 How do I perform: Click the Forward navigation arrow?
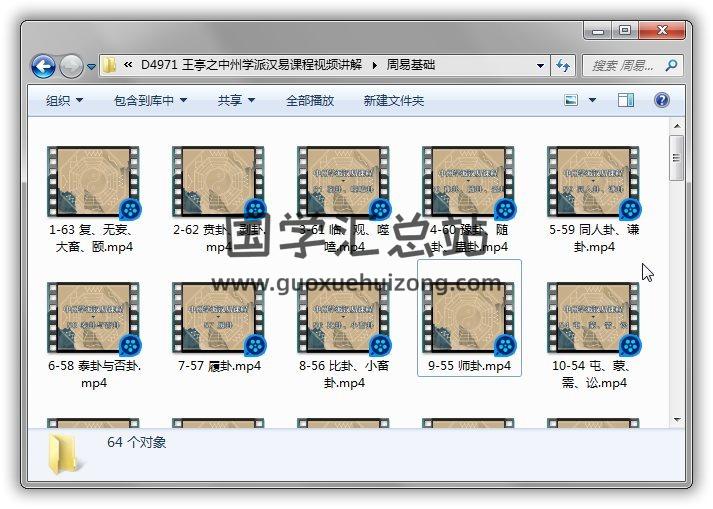click(70, 66)
